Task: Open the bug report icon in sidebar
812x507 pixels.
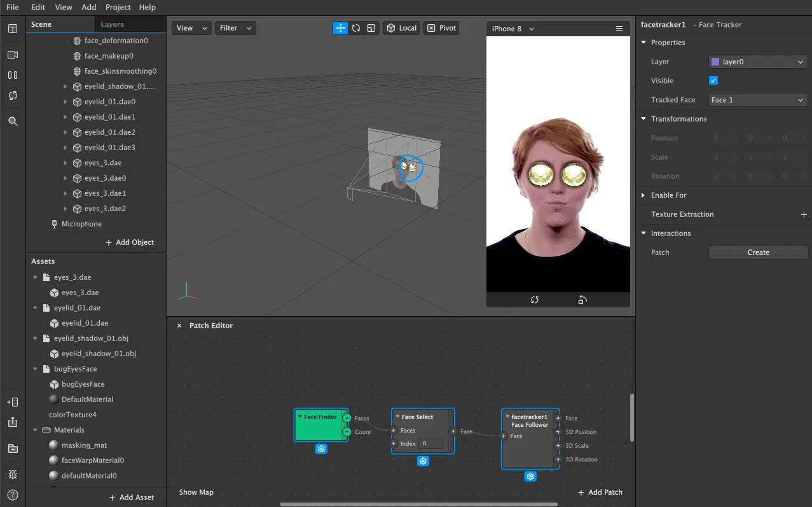Action: pyautogui.click(x=13, y=475)
